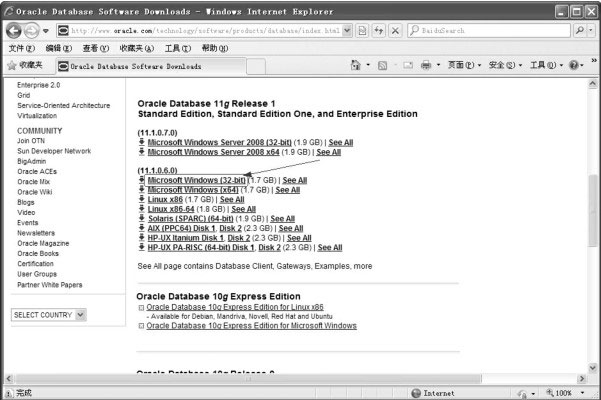
Task: Click the status bar page-done icon
Action: [8, 393]
